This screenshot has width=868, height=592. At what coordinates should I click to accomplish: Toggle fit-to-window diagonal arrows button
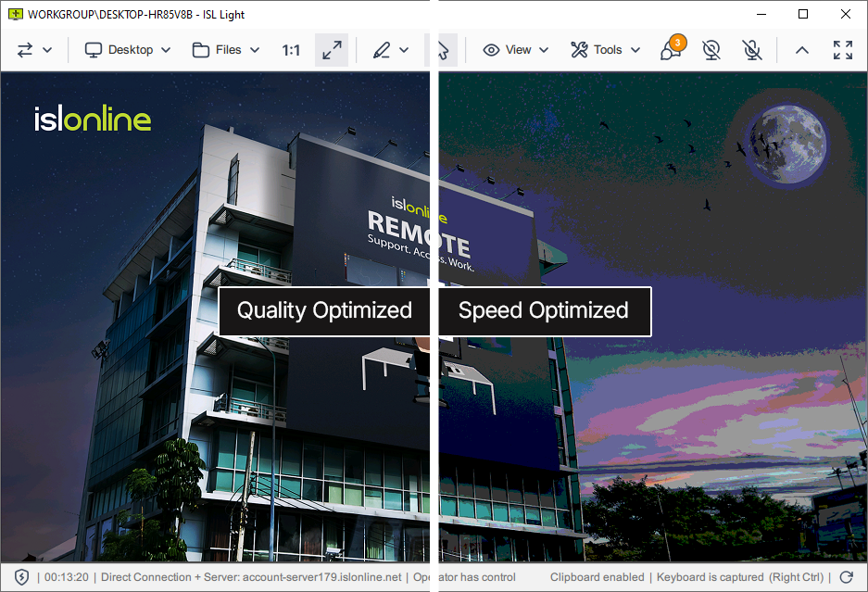coord(332,50)
